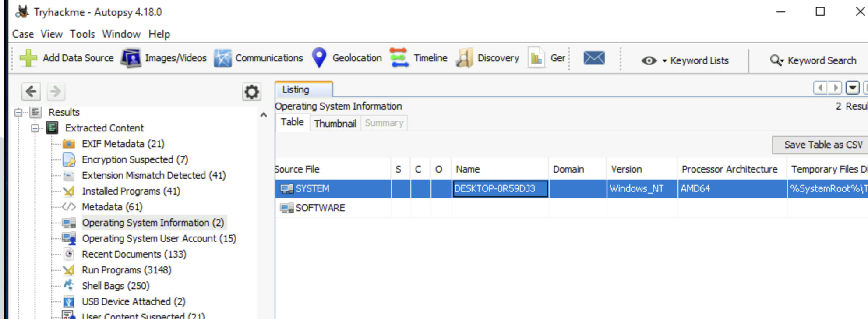Image resolution: width=868 pixels, height=319 pixels.
Task: Open the Keyword Lists dropdown arrow
Action: [664, 61]
